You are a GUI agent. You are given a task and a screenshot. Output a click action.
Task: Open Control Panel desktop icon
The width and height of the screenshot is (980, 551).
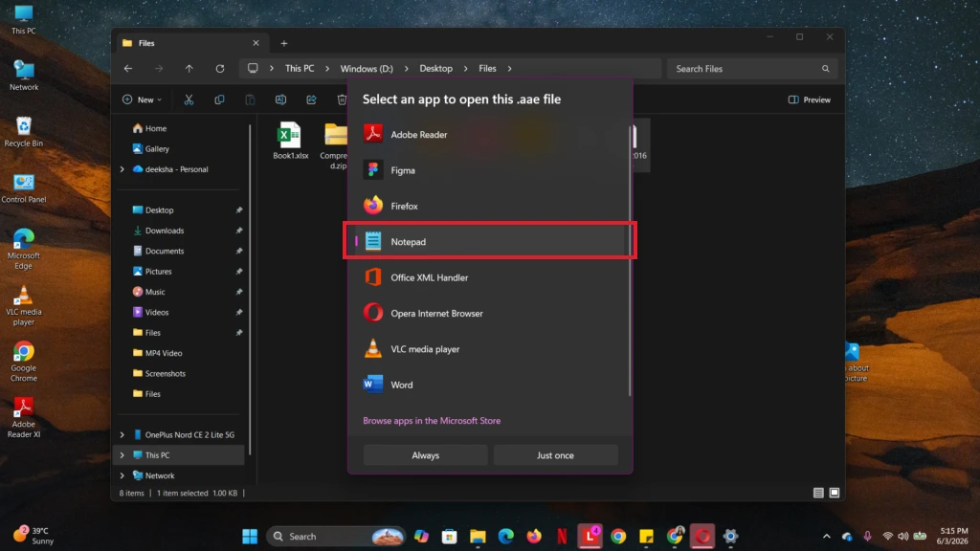(x=24, y=188)
